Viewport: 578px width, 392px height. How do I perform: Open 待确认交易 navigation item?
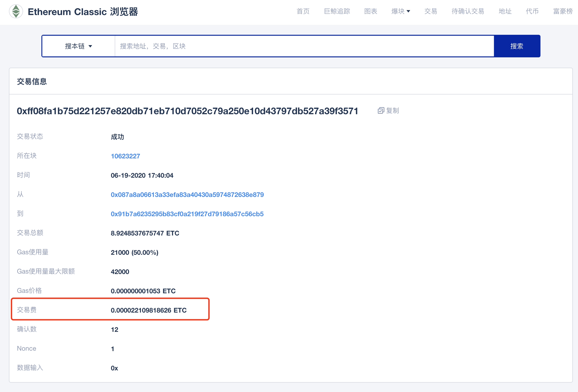468,11
